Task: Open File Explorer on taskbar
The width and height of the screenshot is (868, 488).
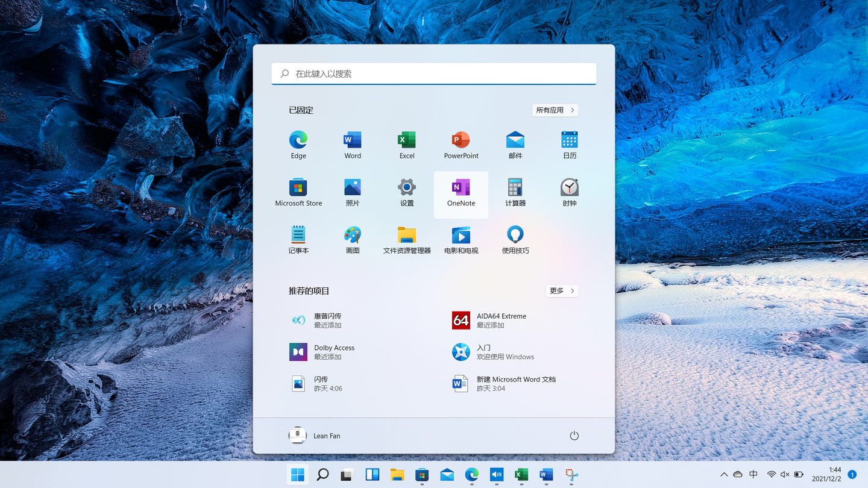Action: click(397, 475)
